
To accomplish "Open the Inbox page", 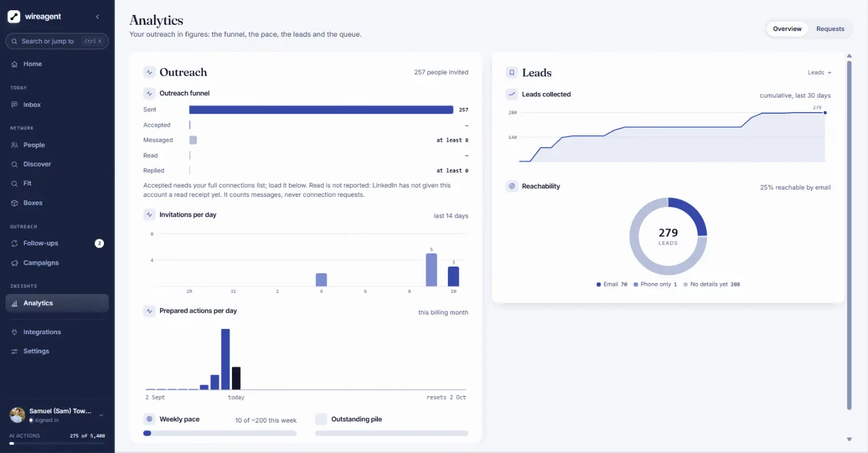I will tap(57, 104).
